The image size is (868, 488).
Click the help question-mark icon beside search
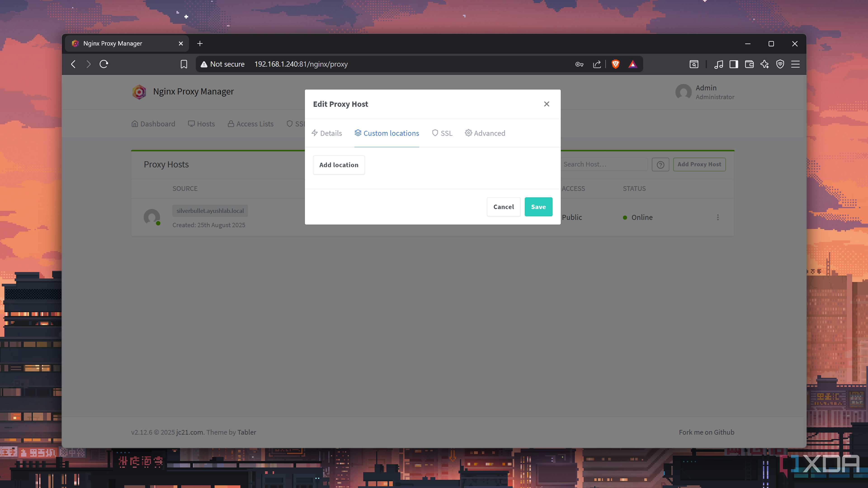pos(660,164)
